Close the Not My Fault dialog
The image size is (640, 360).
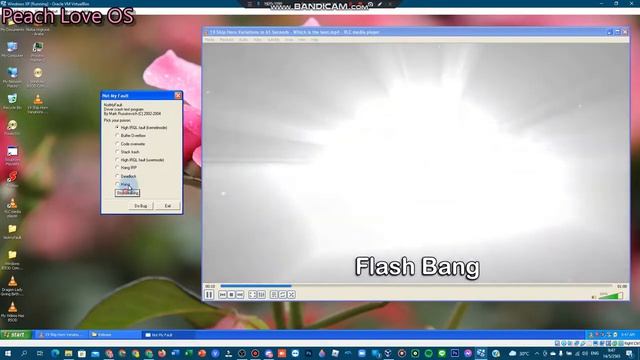point(178,96)
